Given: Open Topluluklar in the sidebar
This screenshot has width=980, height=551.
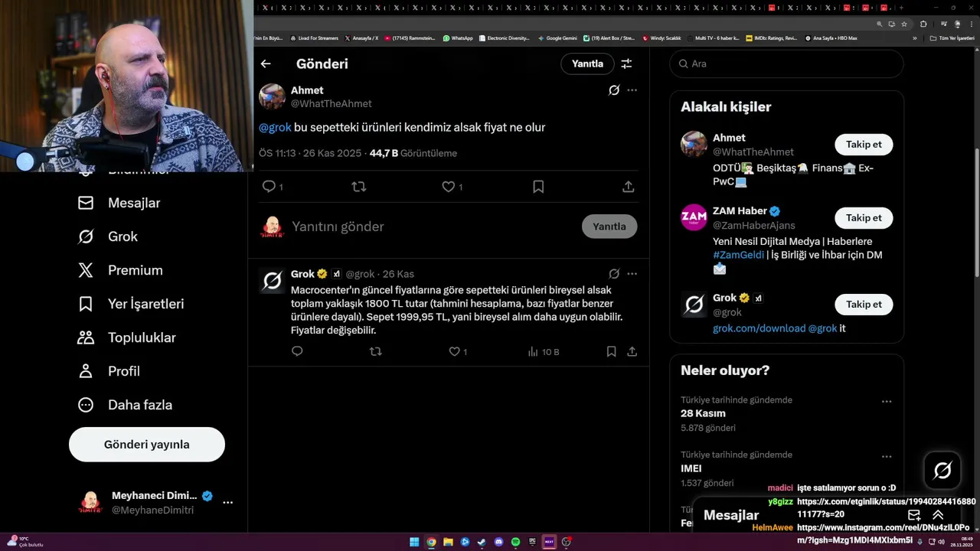Looking at the screenshot, I should (127, 337).
